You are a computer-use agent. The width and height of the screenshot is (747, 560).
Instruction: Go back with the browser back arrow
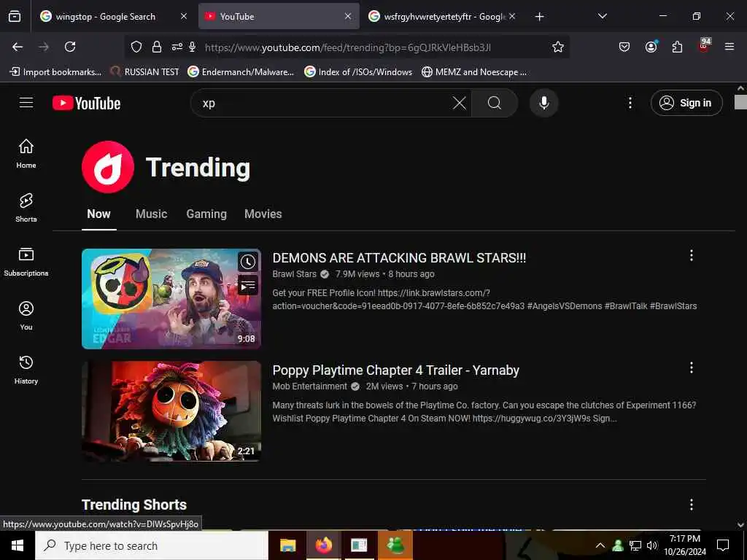(x=18, y=47)
